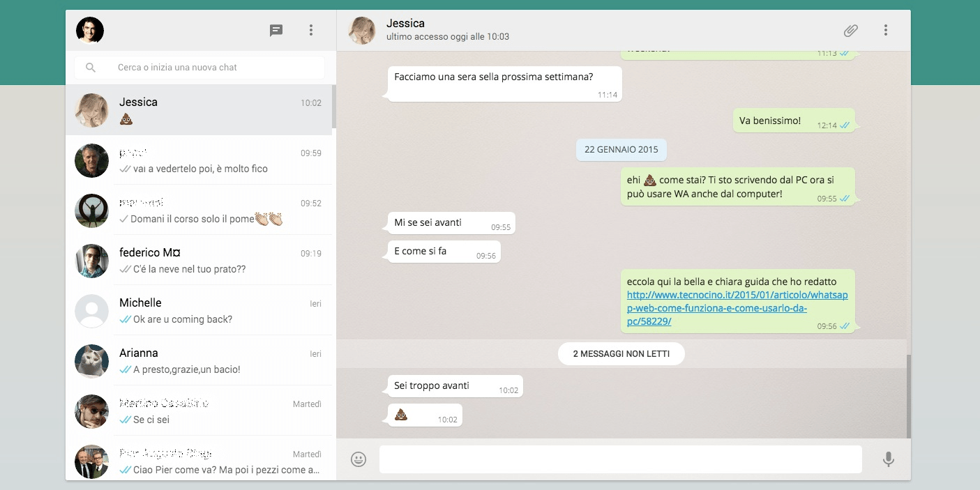Start a new chat with the message icon

pyautogui.click(x=276, y=30)
